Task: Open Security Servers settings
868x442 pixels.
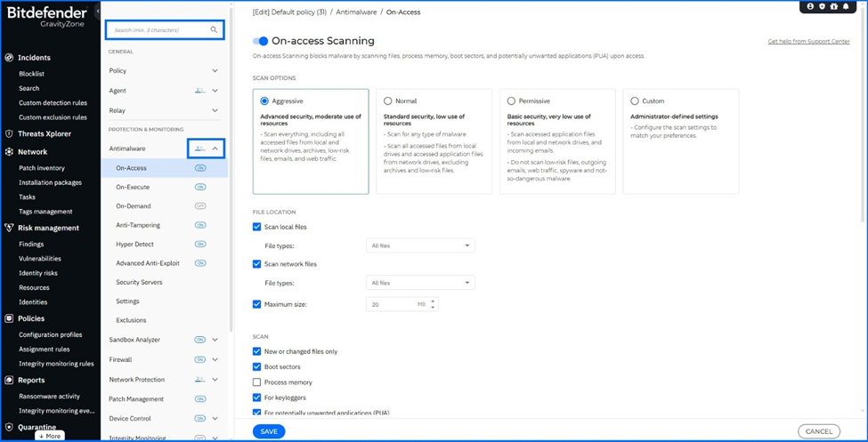Action: click(x=139, y=282)
